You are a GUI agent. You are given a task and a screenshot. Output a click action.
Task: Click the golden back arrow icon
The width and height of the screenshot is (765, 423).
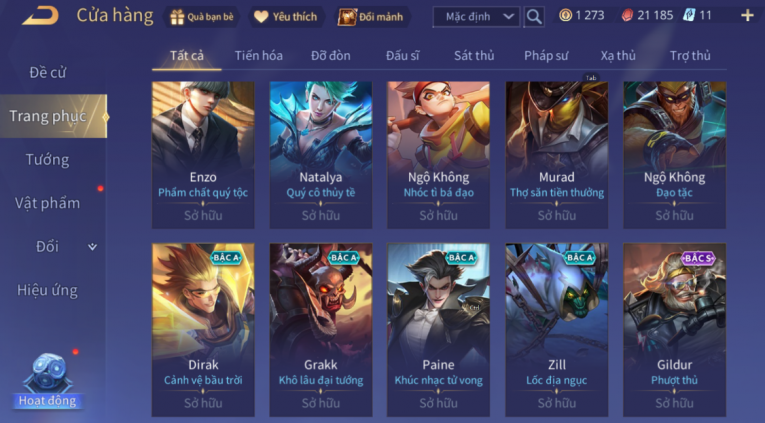[x=40, y=16]
